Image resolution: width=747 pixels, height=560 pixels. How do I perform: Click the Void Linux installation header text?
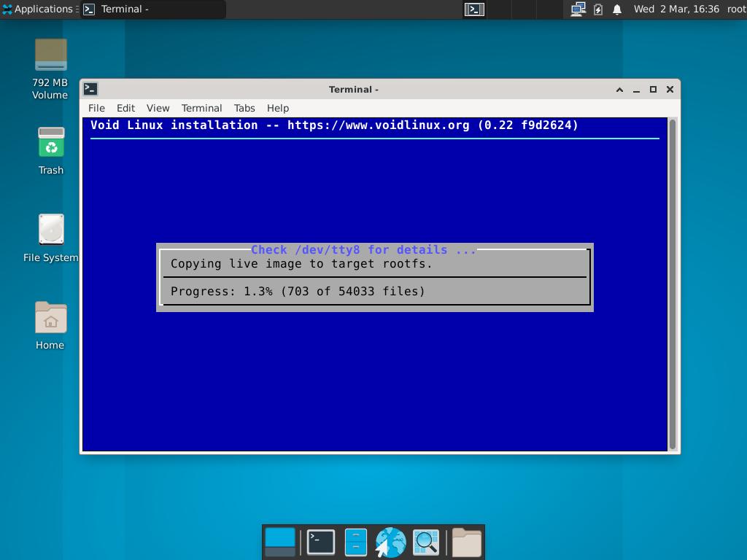pyautogui.click(x=334, y=125)
